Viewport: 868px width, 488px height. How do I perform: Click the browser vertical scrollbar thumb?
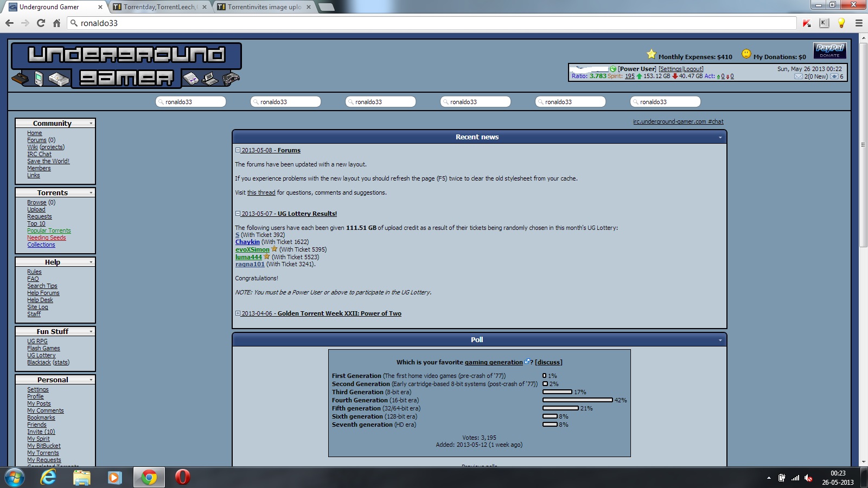coord(863,145)
